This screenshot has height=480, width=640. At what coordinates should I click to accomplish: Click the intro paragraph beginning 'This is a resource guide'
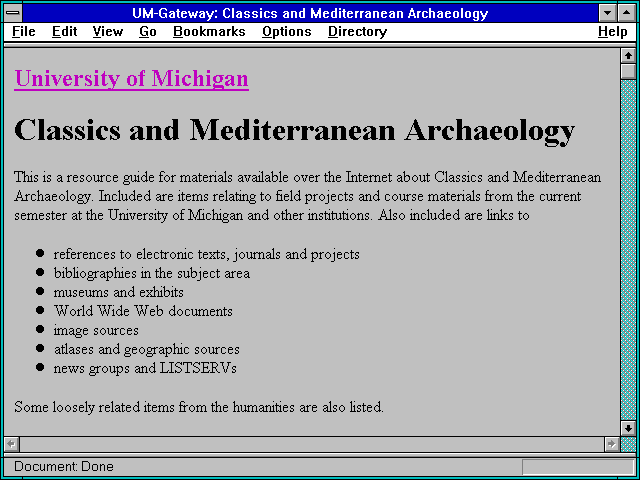tap(307, 196)
